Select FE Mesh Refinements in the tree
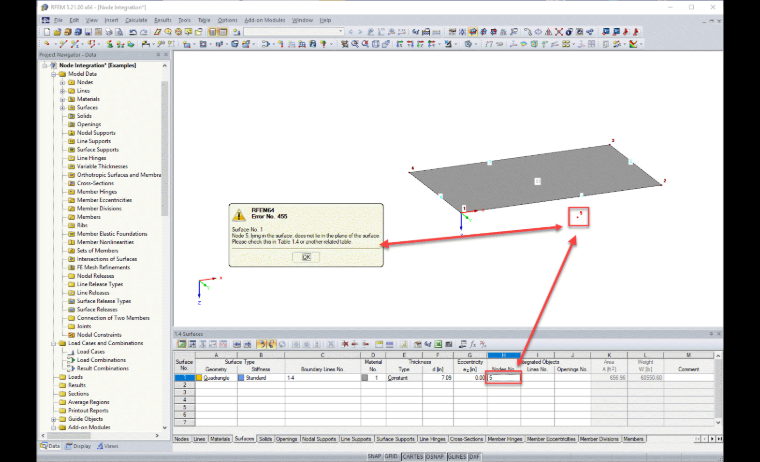This screenshot has height=462, width=760. click(103, 268)
